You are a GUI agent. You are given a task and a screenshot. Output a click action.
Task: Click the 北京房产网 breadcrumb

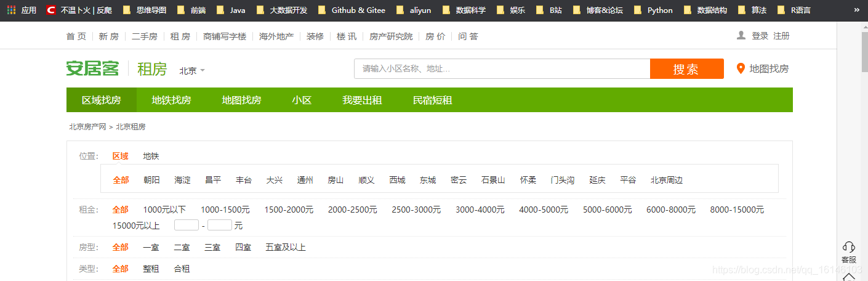[x=87, y=127]
